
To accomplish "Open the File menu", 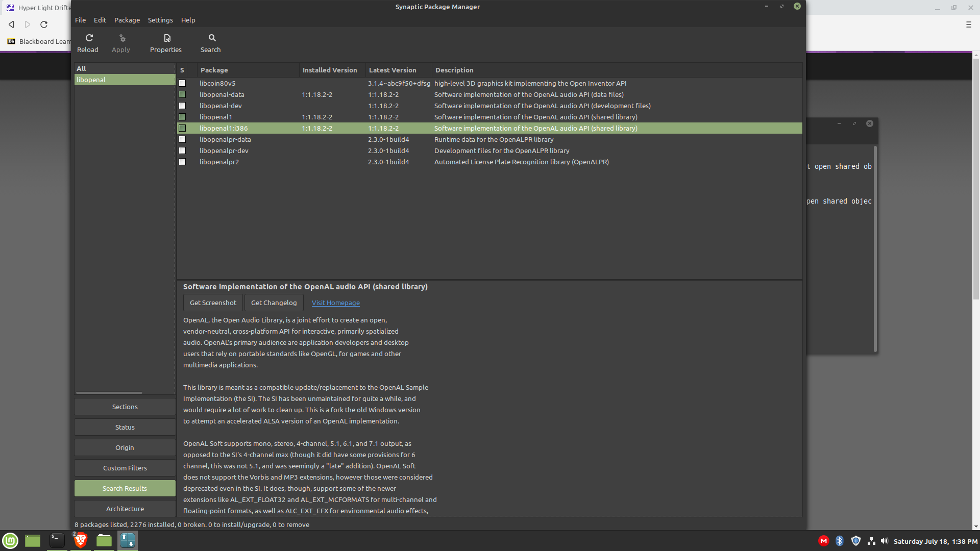I will [x=80, y=20].
